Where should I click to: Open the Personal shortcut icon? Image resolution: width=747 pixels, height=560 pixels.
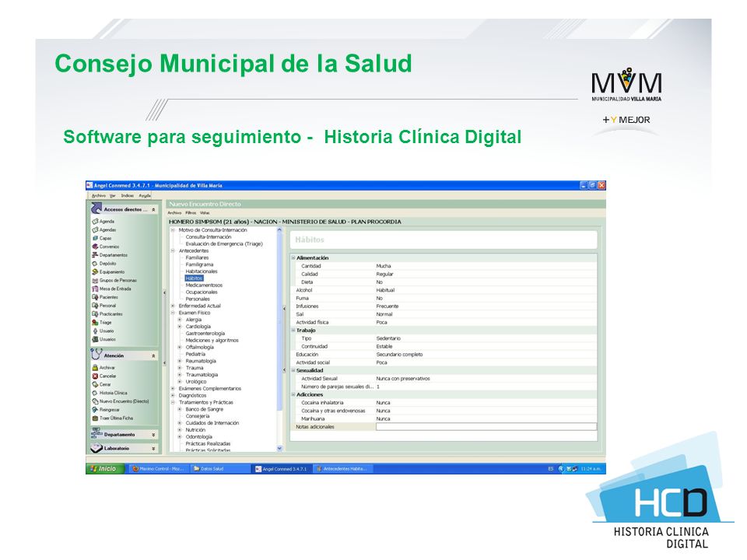tap(95, 306)
